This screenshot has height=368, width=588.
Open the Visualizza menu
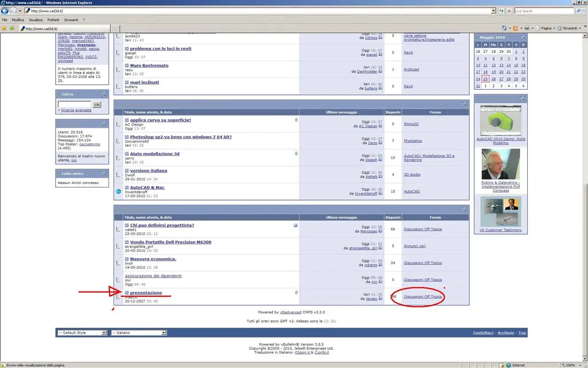(36, 20)
